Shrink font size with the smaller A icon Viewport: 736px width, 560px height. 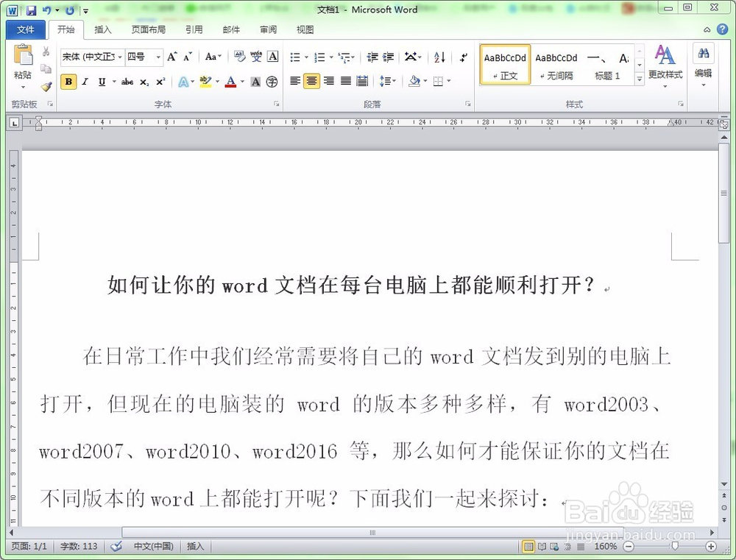(x=187, y=57)
